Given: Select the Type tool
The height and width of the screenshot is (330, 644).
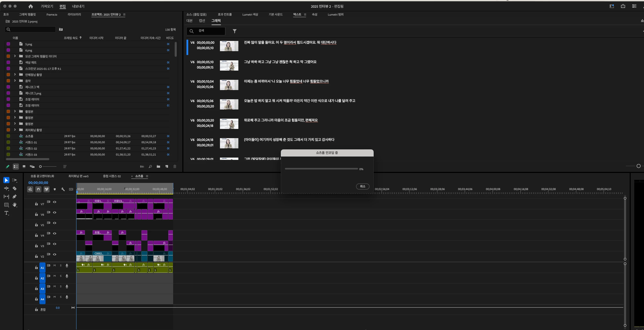Looking at the screenshot, I should click(x=6, y=213).
